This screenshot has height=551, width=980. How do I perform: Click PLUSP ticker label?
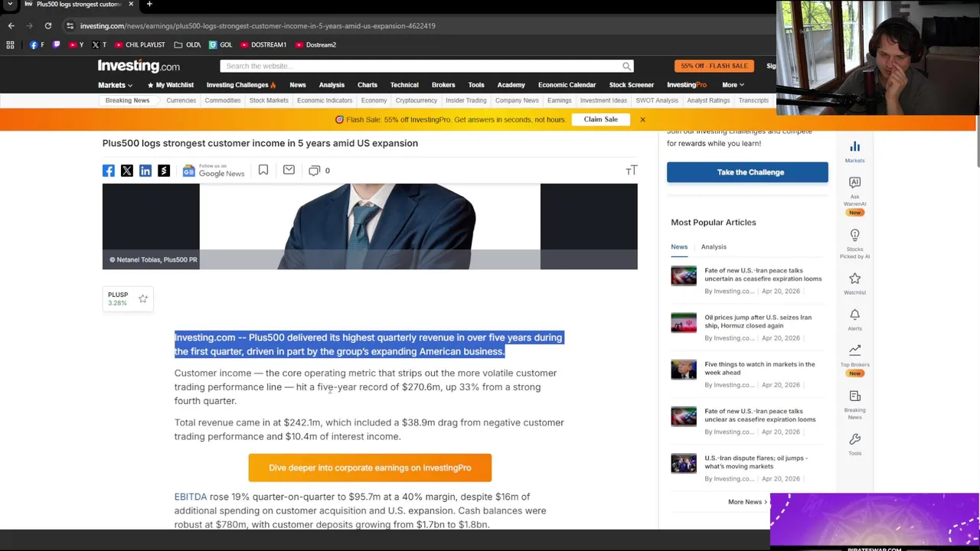tap(118, 295)
